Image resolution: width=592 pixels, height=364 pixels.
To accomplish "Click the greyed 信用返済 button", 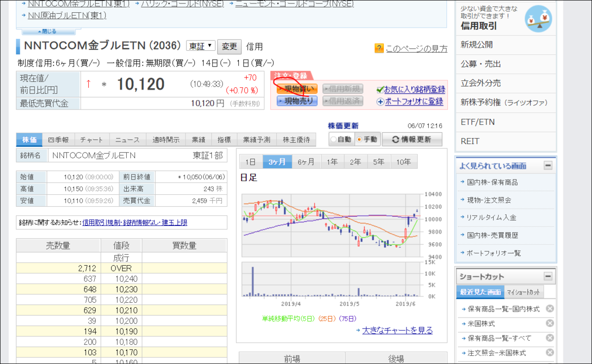I will click(343, 101).
